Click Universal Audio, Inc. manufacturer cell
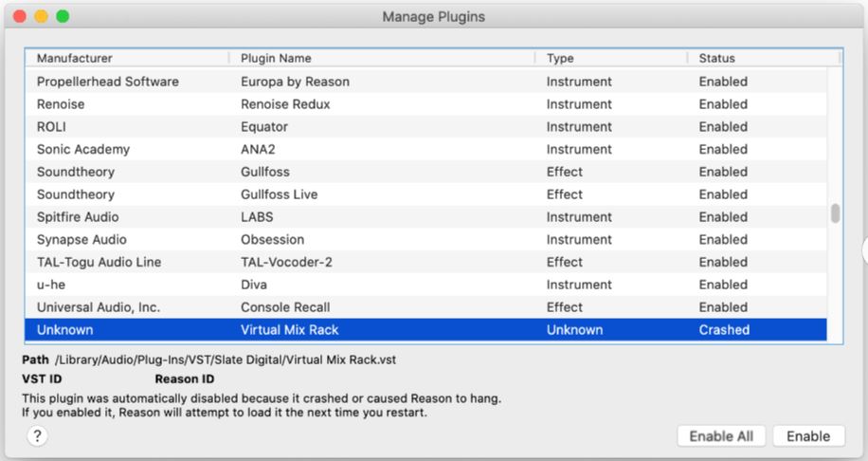The height and width of the screenshot is (461, 868). (x=98, y=307)
